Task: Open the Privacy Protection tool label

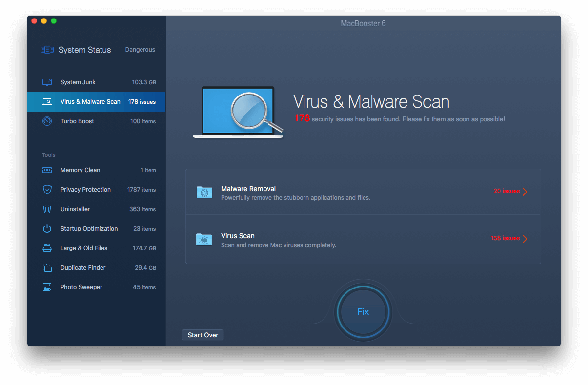Action: [x=85, y=190]
